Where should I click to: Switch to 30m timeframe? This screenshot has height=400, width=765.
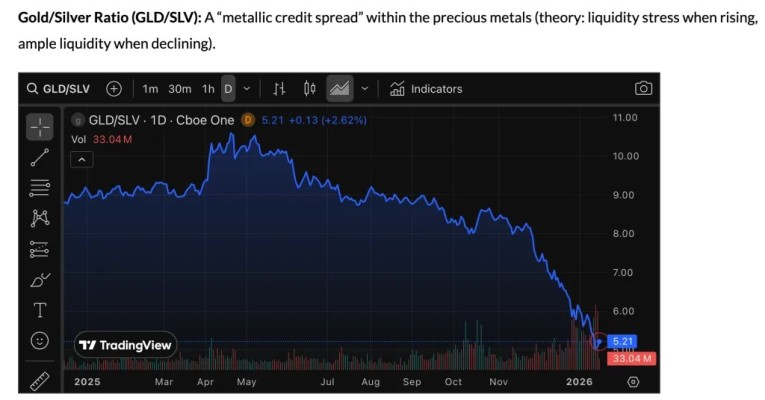(x=180, y=88)
